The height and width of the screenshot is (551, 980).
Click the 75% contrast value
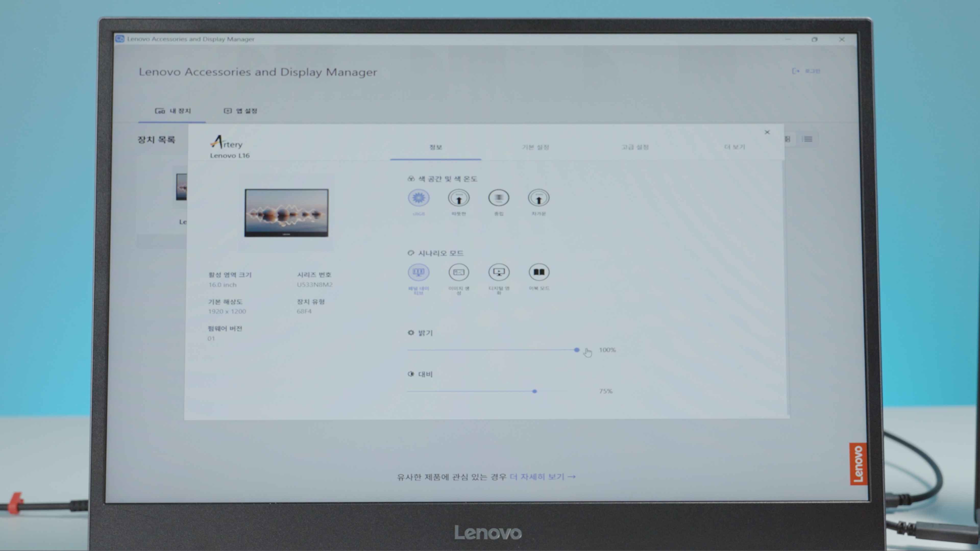(x=606, y=391)
